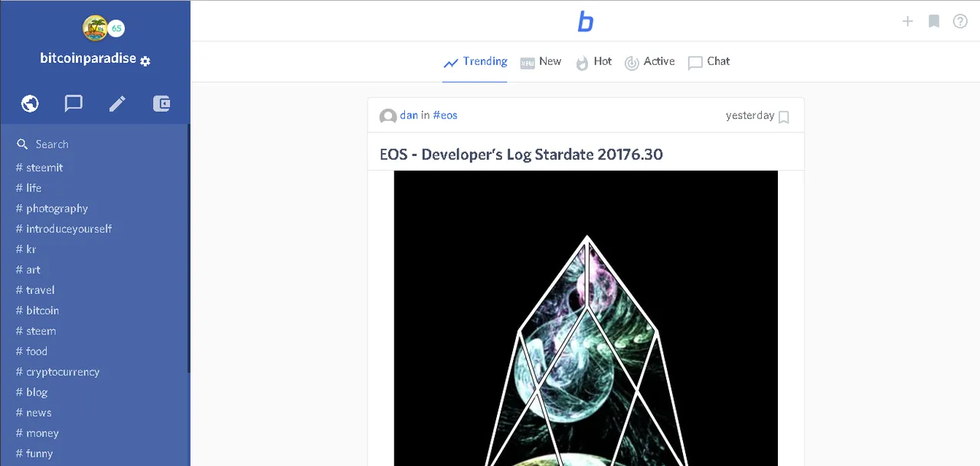Screen dimensions: 980x466
Task: Bookmark the EOS post by dan
Action: 783,117
